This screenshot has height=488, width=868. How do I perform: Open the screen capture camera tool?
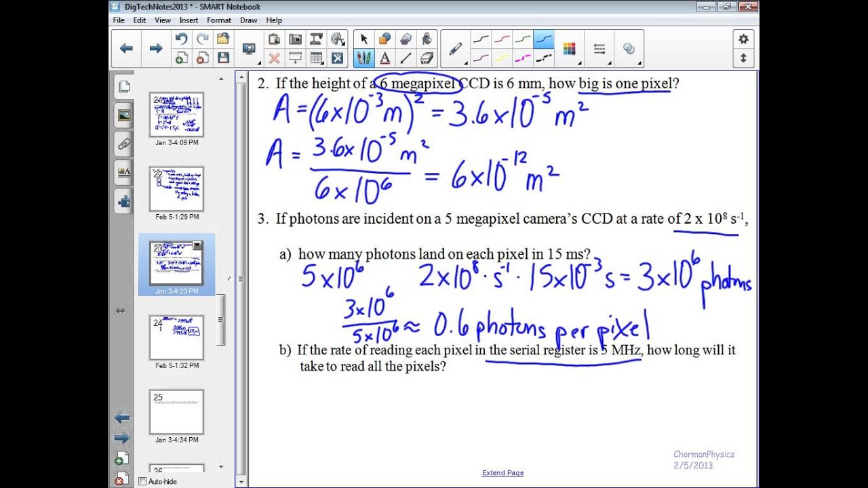(x=295, y=39)
